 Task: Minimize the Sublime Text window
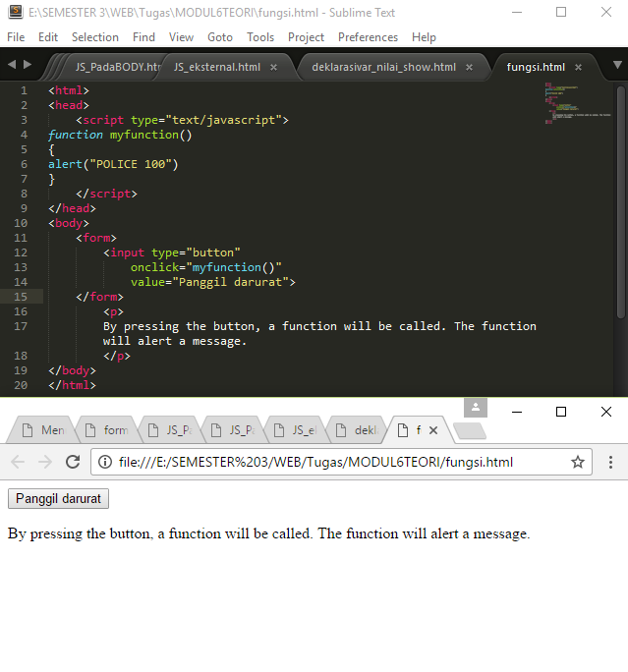(x=517, y=12)
